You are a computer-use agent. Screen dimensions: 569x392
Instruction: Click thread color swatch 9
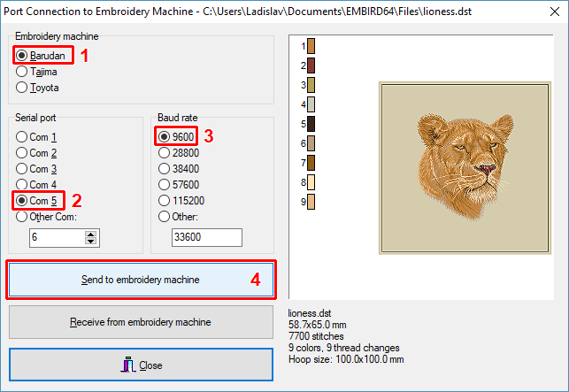pyautogui.click(x=311, y=202)
